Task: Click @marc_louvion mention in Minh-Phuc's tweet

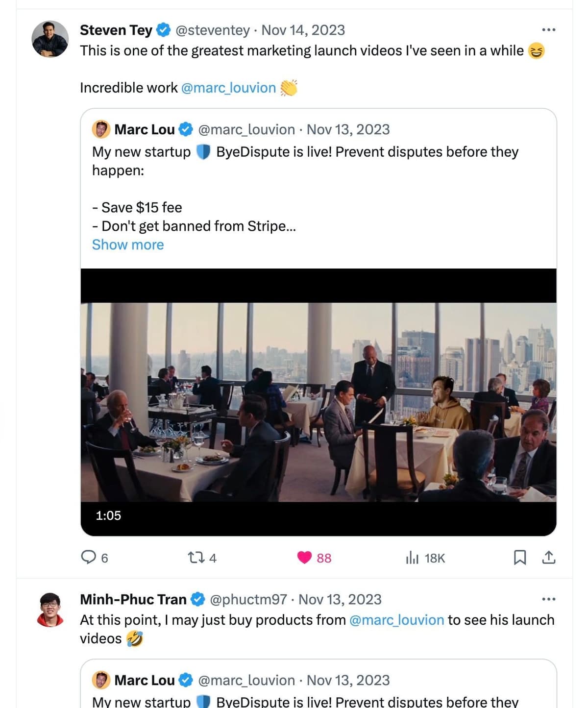Action: coord(396,620)
